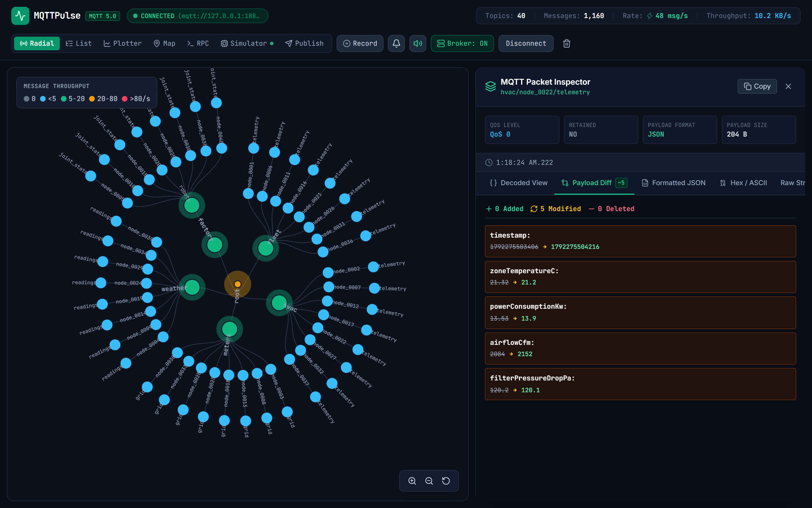Viewport: 812px width, 508px height.
Task: Clear messages with the trash icon
Action: tap(567, 43)
